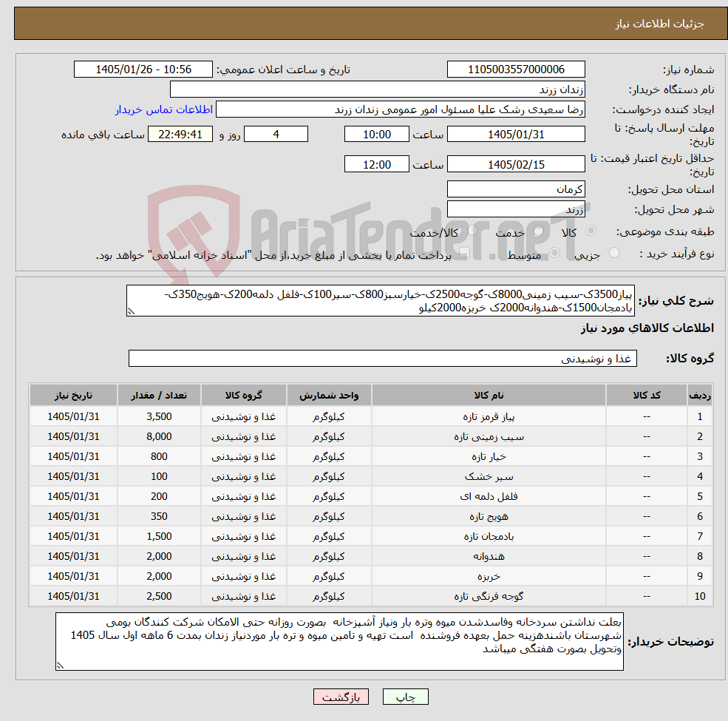Click the اطلاعات کالاهای مورد نیاز heading
Image resolution: width=728 pixels, height=721 pixels.
tap(647, 328)
